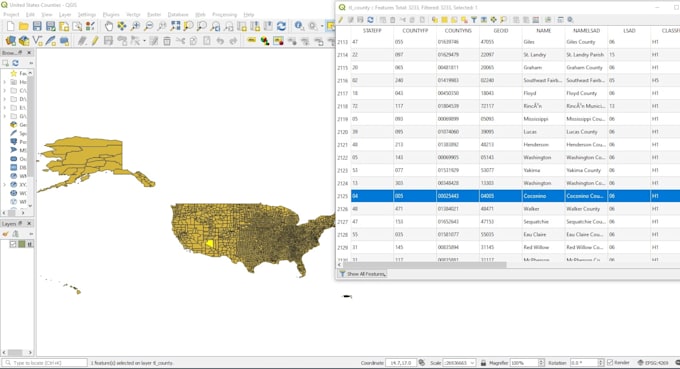Create a new QGIS project
This screenshot has height=369, width=680.
click(10, 26)
